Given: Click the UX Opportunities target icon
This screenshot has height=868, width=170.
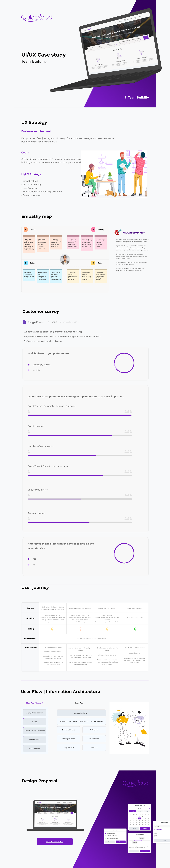Looking at the screenshot, I should coord(118,232).
